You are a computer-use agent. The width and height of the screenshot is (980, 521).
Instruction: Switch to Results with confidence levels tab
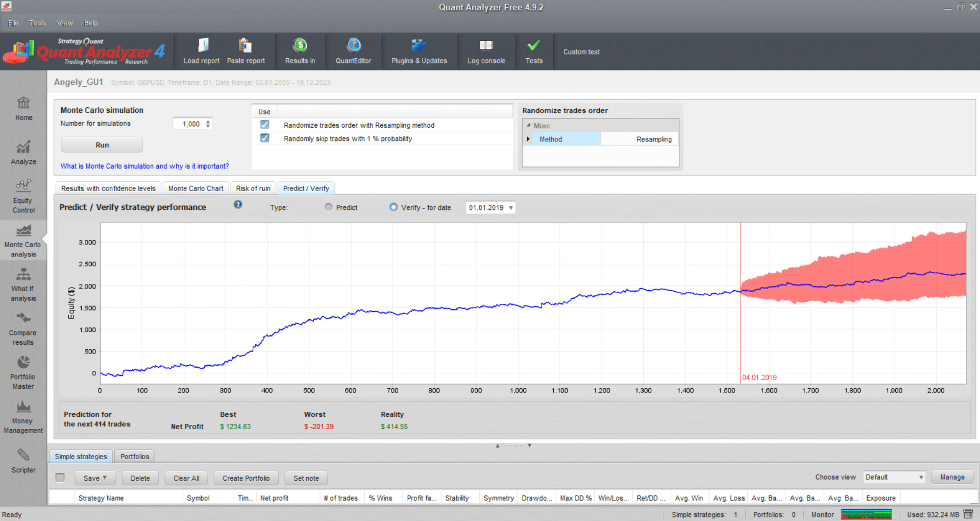(108, 188)
